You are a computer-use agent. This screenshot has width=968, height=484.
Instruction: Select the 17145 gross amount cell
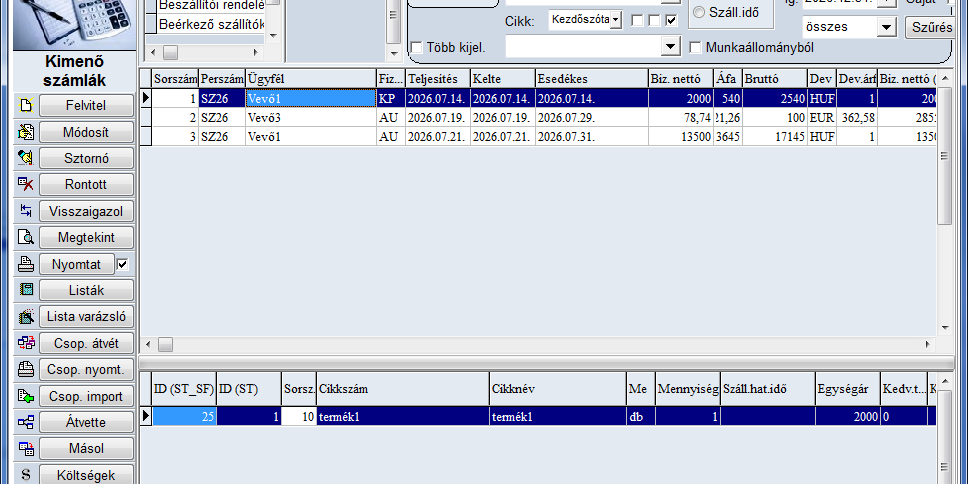click(x=774, y=136)
